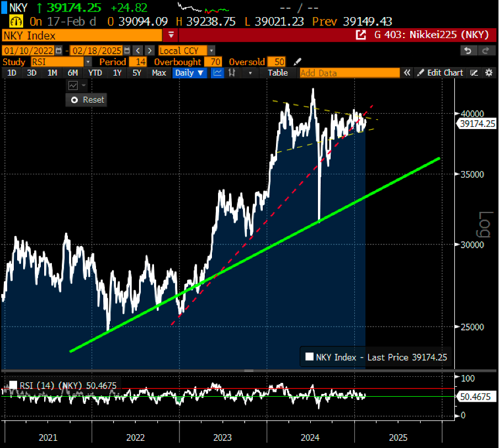Click the end date field 02/18/2025

[97, 51]
